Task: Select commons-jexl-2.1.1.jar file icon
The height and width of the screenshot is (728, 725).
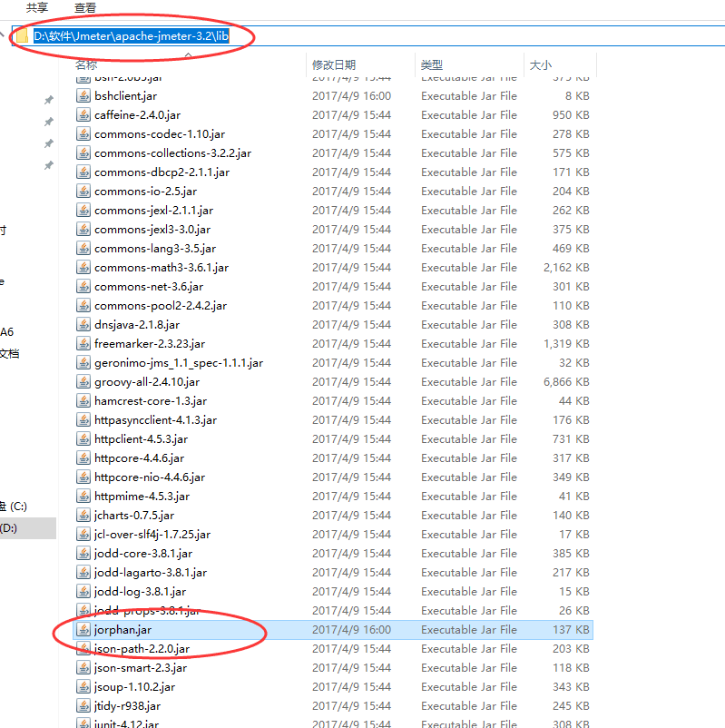Action: [x=83, y=210]
